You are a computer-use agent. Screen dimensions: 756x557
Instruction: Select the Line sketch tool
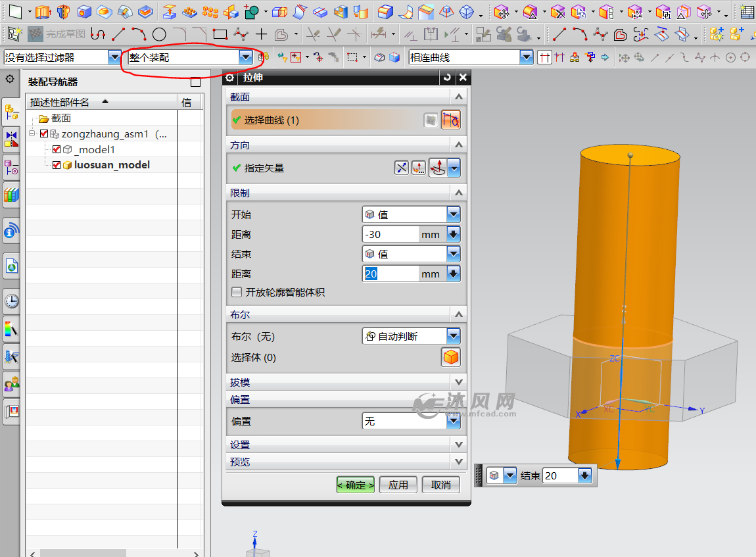[x=118, y=34]
